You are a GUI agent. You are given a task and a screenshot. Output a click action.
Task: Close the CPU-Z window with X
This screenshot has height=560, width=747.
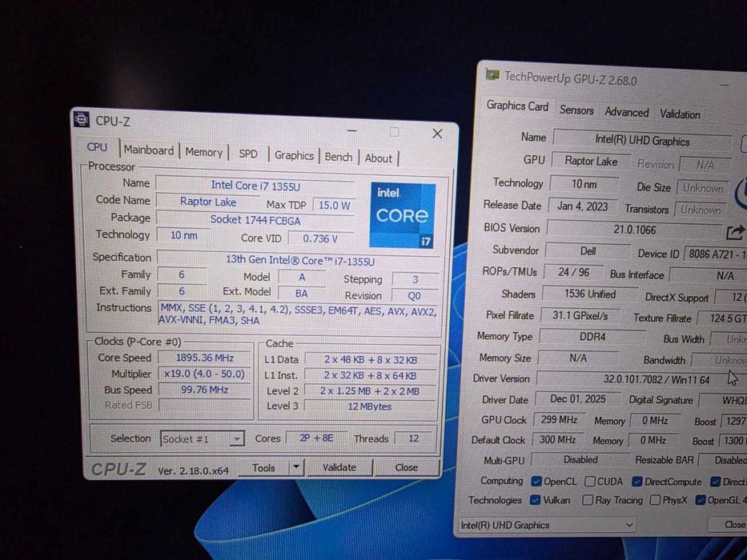437,134
